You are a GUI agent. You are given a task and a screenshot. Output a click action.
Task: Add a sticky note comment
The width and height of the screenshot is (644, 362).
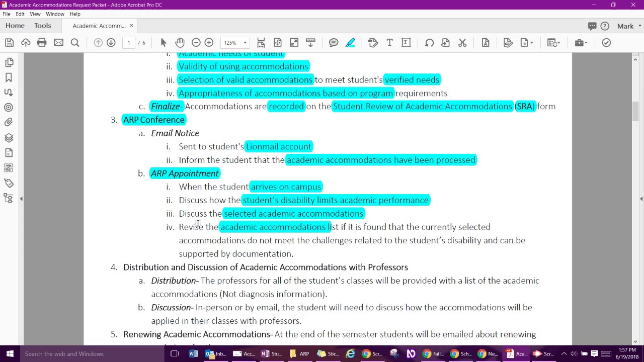(x=334, y=43)
